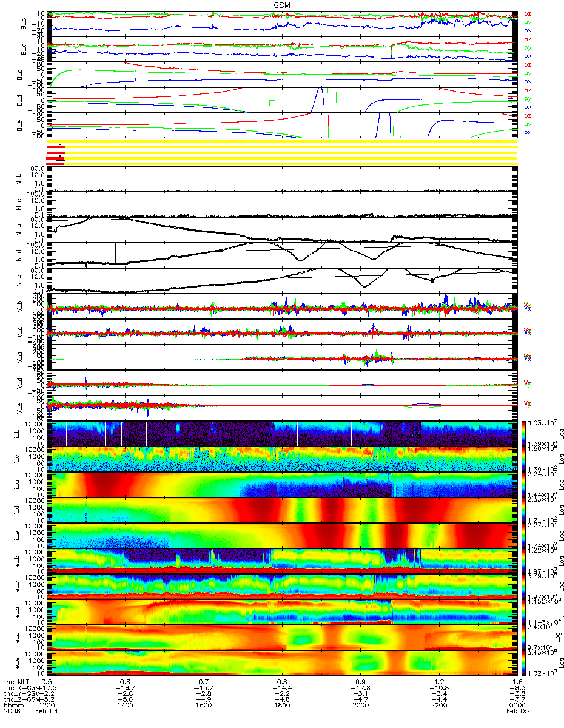Click the V_b velocity axis label
564x728 pixels.
click(x=19, y=307)
